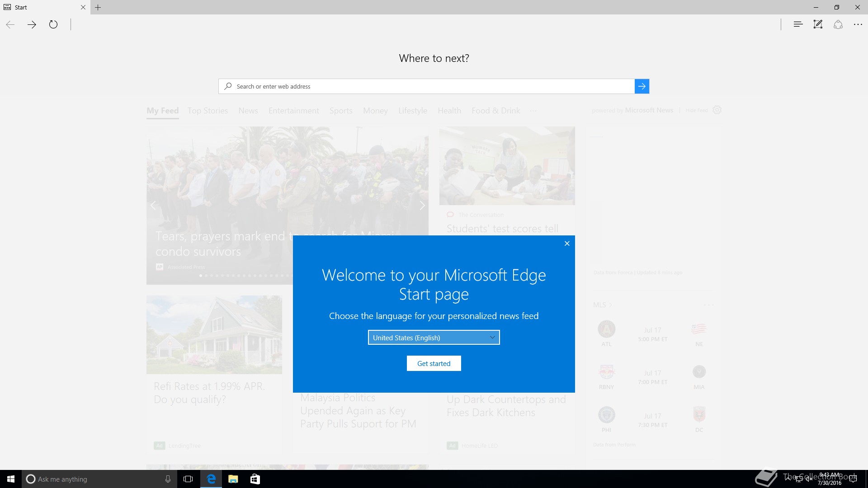868x488 pixels.
Task: Click the blue search go arrow
Action: 642,86
